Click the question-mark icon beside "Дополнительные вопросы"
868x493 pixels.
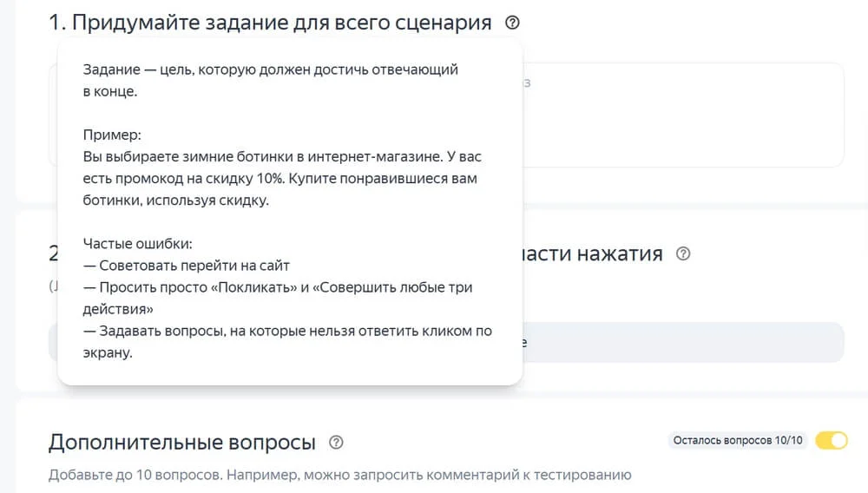click(x=337, y=443)
